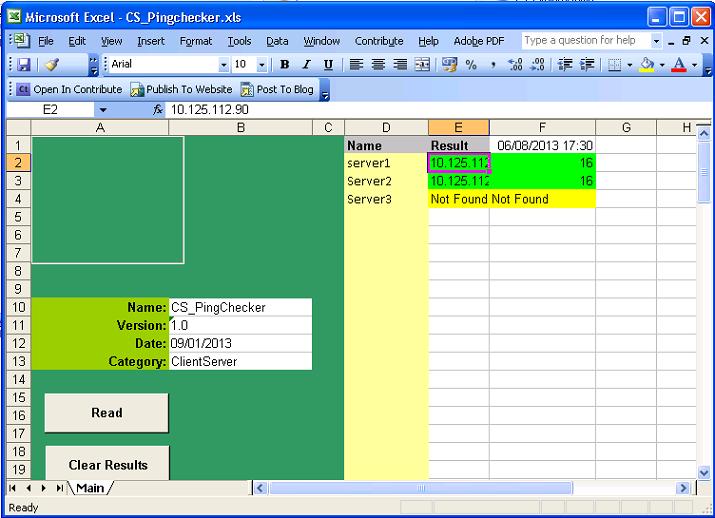The width and height of the screenshot is (715, 518).
Task: Toggle Bold formatting
Action: (285, 64)
